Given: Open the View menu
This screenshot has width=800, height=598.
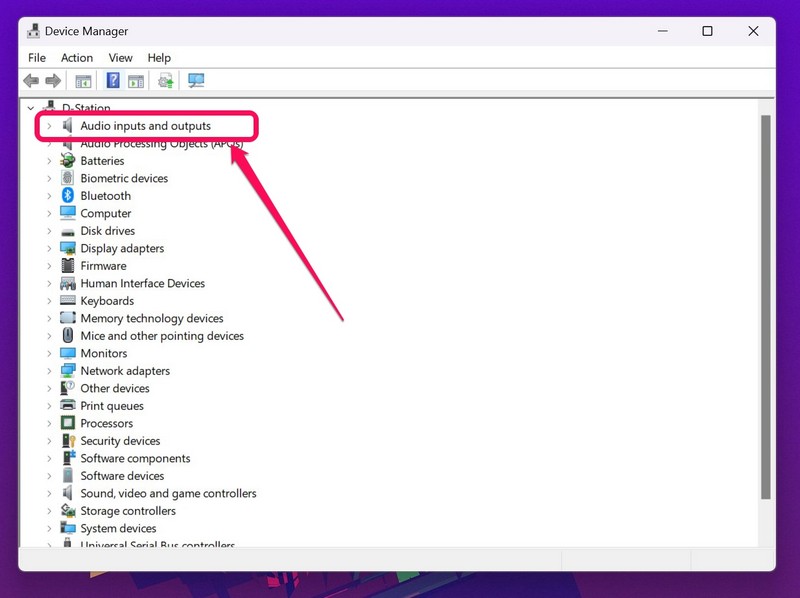Looking at the screenshot, I should [x=120, y=58].
